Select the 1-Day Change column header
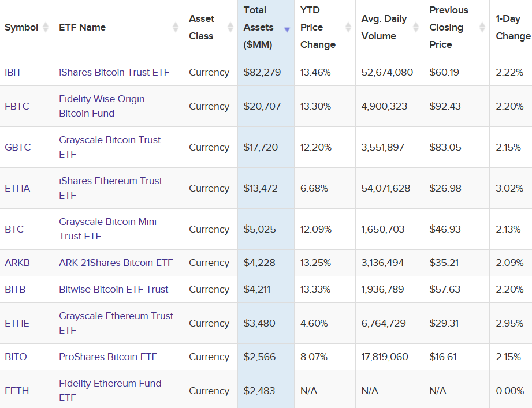 (512, 27)
